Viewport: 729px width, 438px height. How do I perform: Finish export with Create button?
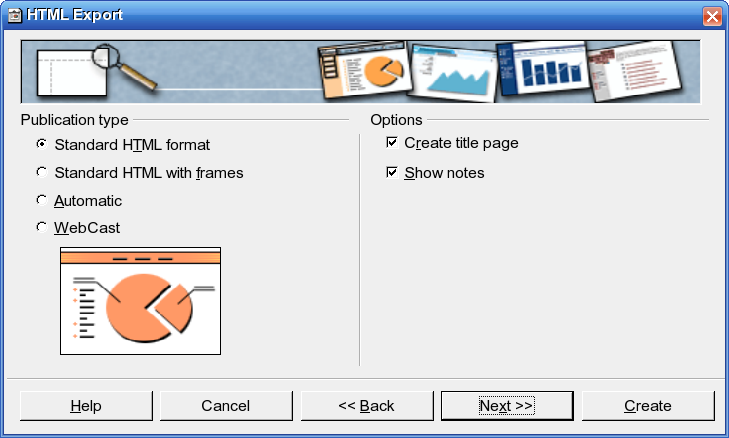pyautogui.click(x=648, y=406)
